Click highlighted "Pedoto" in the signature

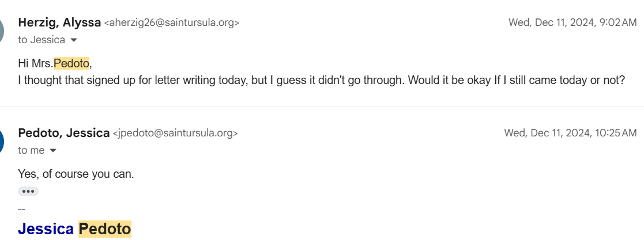pos(105,229)
